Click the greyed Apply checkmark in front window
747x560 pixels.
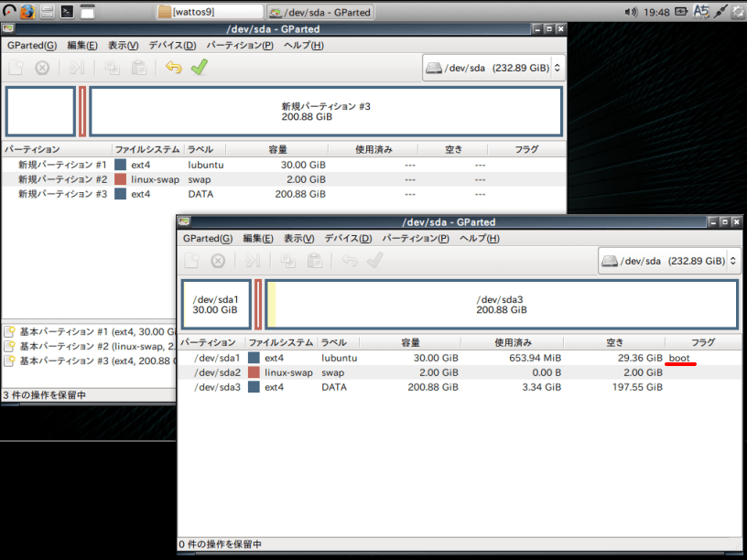[375, 260]
